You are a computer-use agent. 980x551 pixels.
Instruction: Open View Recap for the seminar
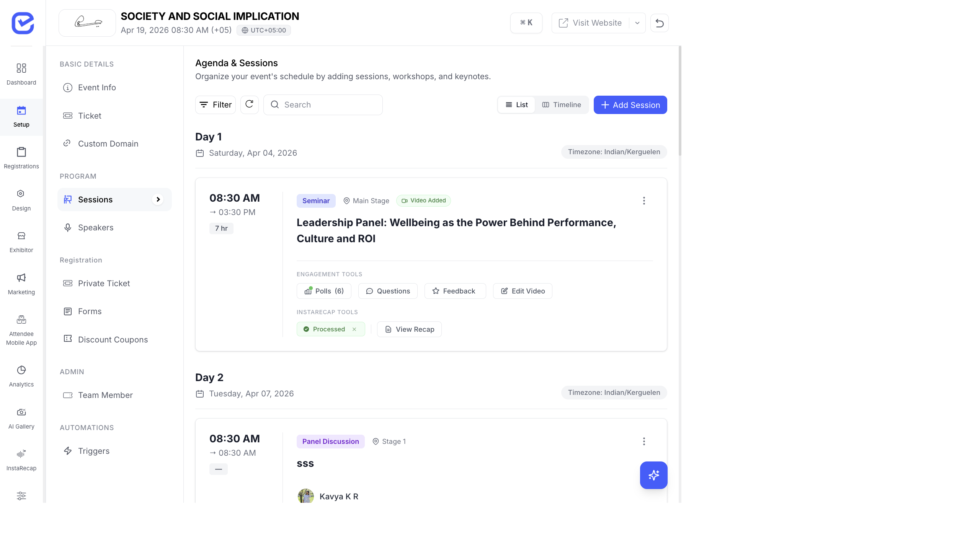click(409, 329)
